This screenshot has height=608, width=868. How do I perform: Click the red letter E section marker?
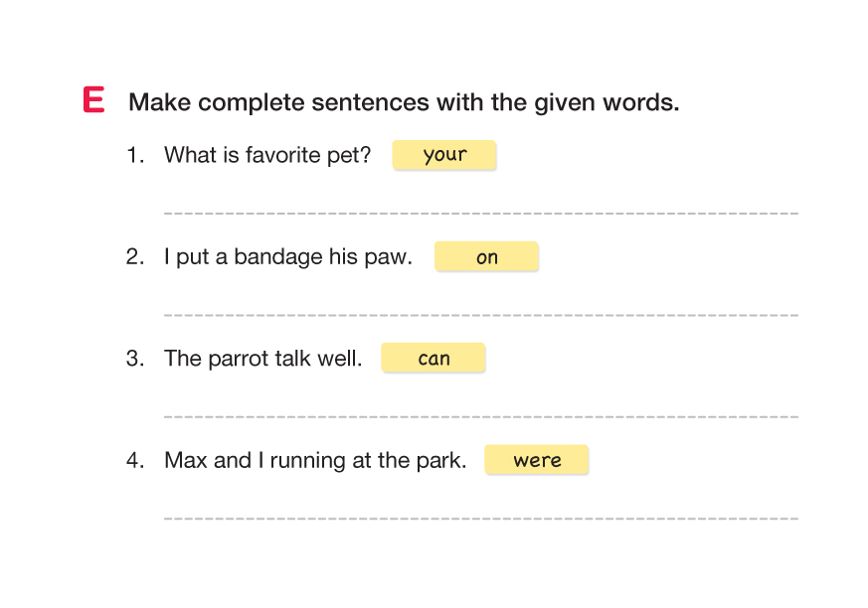pyautogui.click(x=94, y=100)
